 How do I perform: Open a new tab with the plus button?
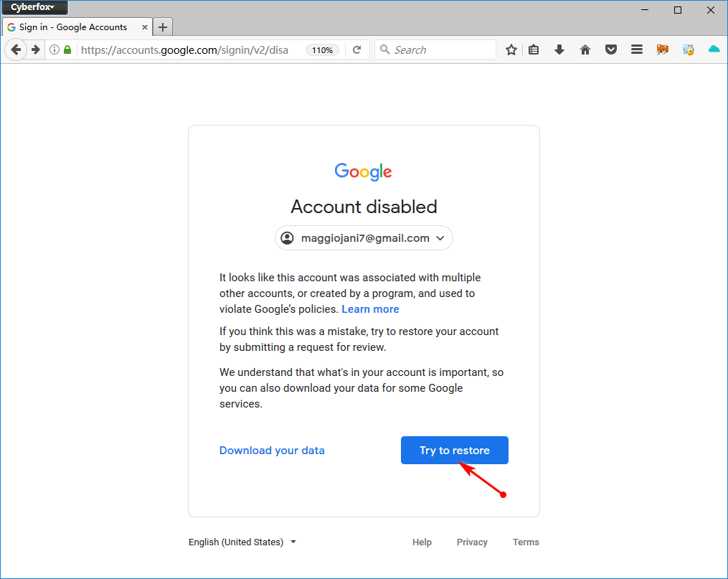(163, 27)
